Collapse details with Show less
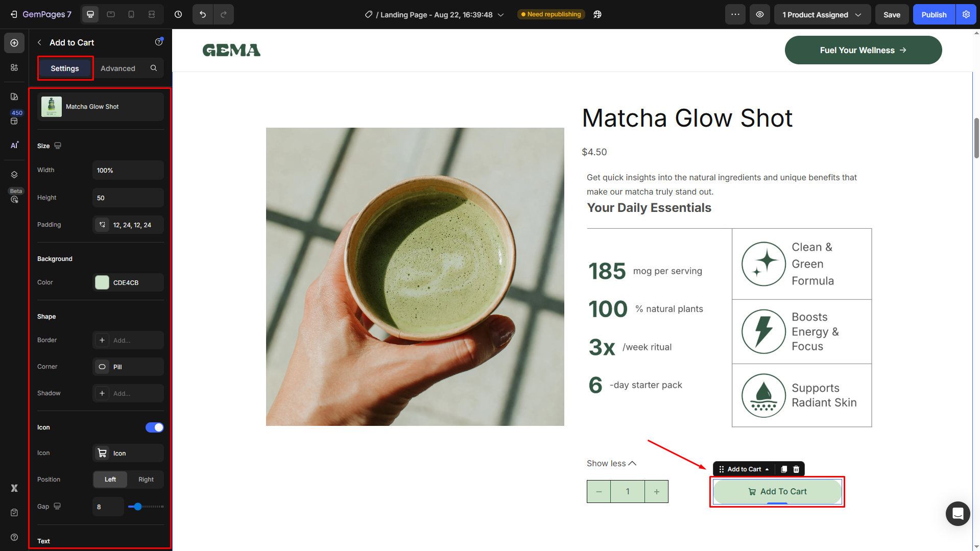 coord(611,463)
